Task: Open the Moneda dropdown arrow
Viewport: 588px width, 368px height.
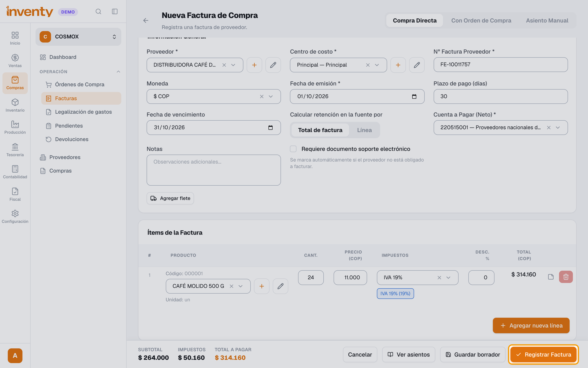Action: pyautogui.click(x=271, y=97)
